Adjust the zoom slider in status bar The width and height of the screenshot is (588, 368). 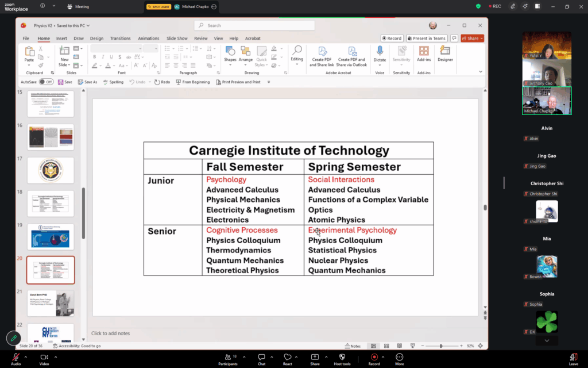[441, 346]
